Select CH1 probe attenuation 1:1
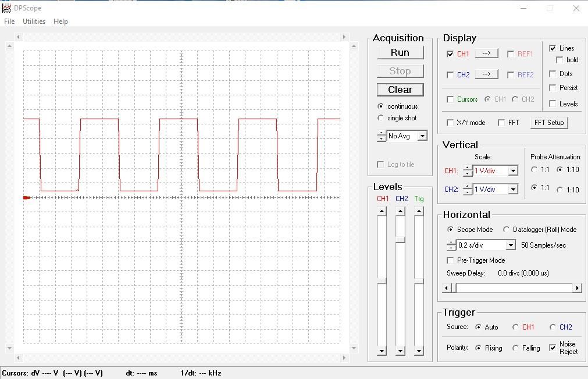This screenshot has height=379, width=588. pyautogui.click(x=534, y=169)
